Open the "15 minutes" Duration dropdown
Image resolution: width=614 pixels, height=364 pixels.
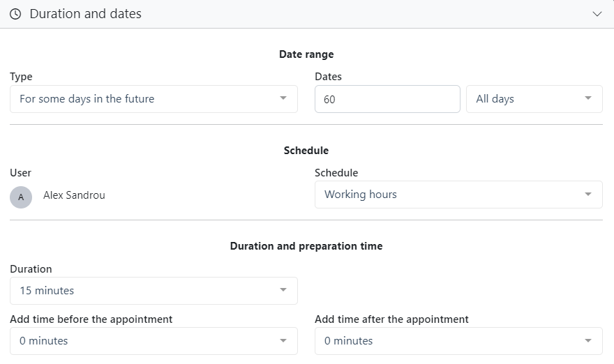[x=140, y=291]
